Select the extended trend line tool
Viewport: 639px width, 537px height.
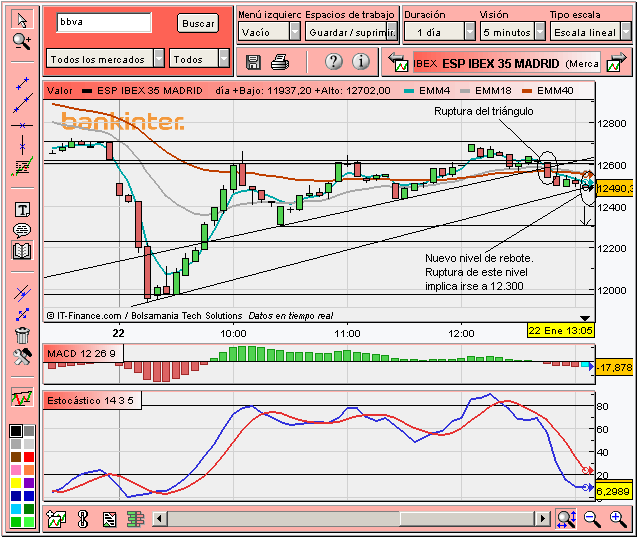pos(23,103)
